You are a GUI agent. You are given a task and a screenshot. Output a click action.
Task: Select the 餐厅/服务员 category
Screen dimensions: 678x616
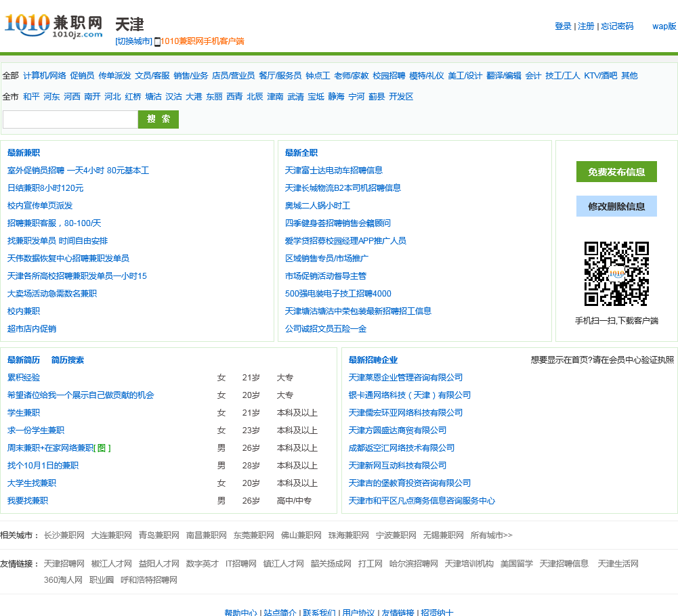[280, 76]
